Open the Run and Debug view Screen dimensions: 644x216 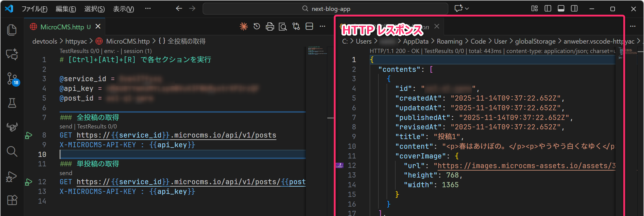coord(12,176)
